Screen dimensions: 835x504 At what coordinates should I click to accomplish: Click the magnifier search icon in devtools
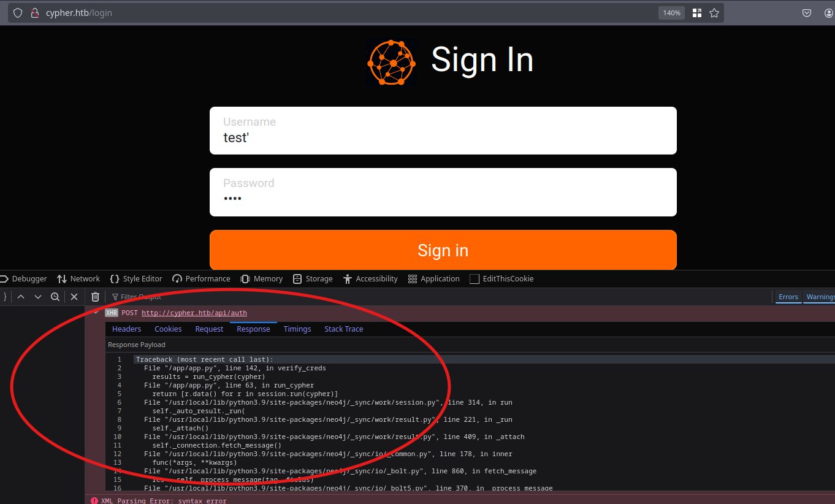(x=55, y=297)
